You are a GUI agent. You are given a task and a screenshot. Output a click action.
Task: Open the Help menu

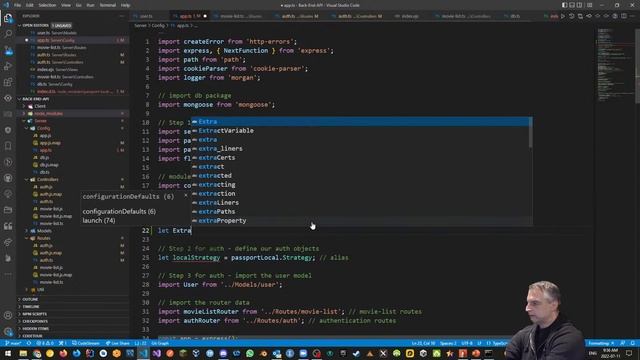pyautogui.click(x=126, y=5)
